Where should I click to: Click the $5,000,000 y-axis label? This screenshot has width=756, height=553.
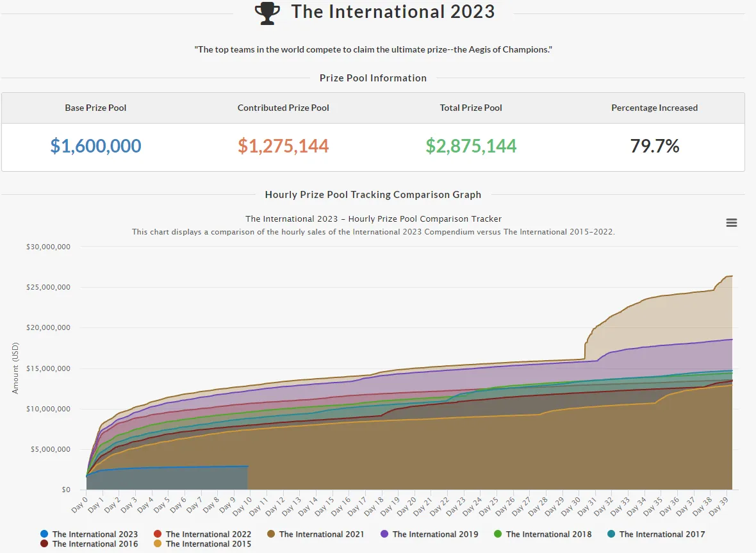pyautogui.click(x=50, y=449)
